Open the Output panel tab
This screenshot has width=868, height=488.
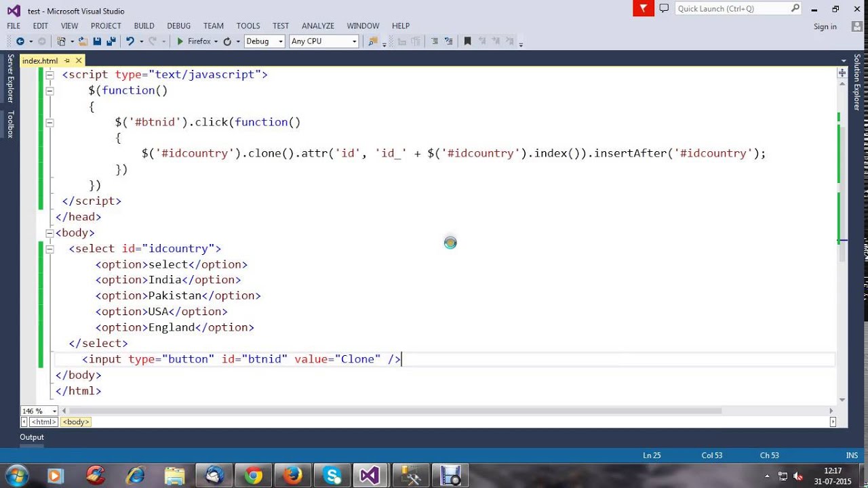(32, 437)
